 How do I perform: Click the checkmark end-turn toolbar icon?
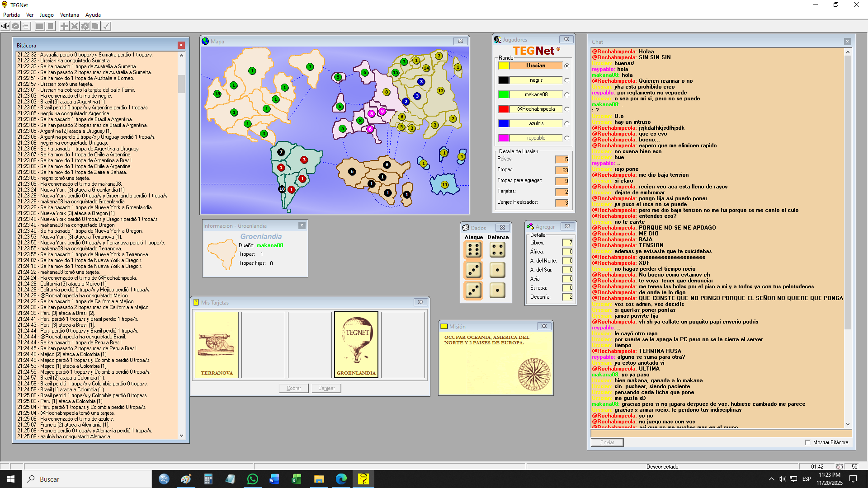[x=106, y=26]
